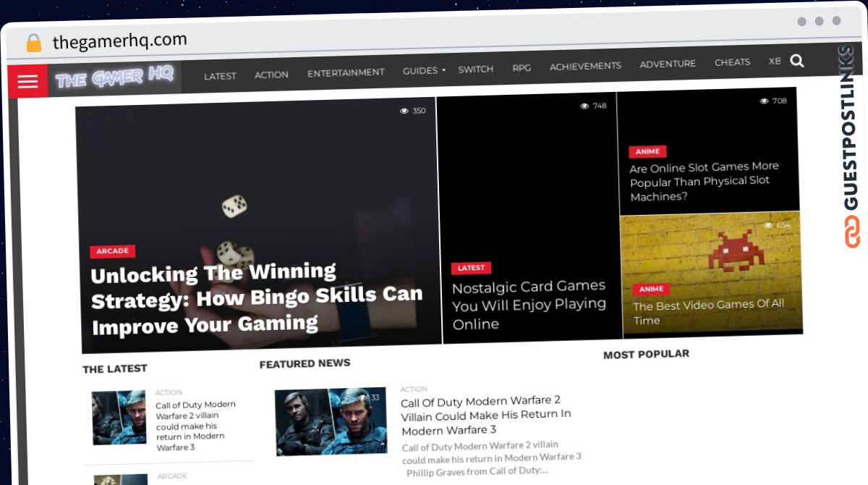
Task: Click the eye views icon showing 748
Action: click(584, 106)
